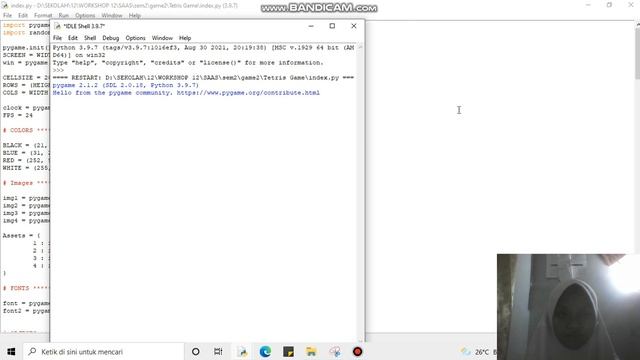Click the IDLE Shell title bar Python icon
The height and width of the screenshot is (360, 640).
coord(58,26)
